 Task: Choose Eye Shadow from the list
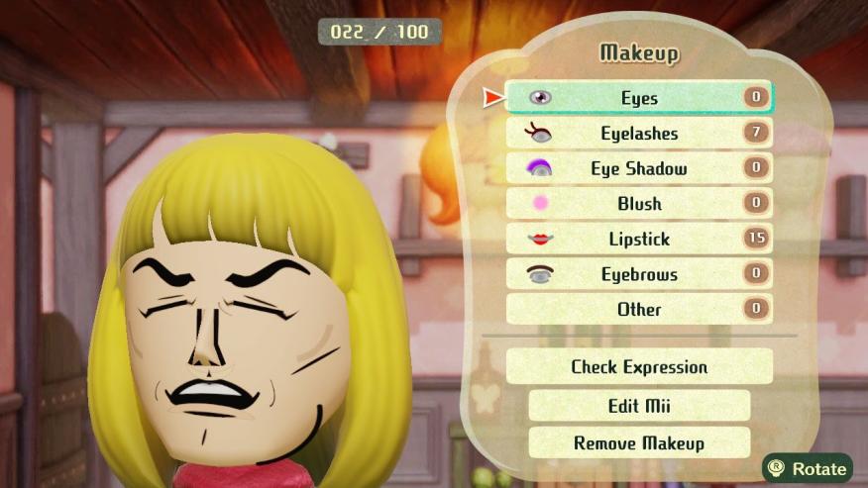click(x=639, y=168)
